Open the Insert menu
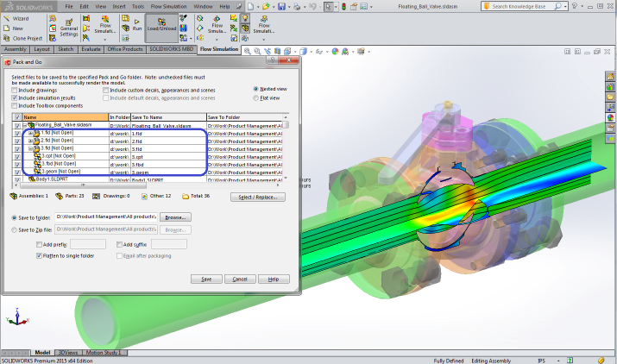This screenshot has width=617, height=364. (x=119, y=6)
